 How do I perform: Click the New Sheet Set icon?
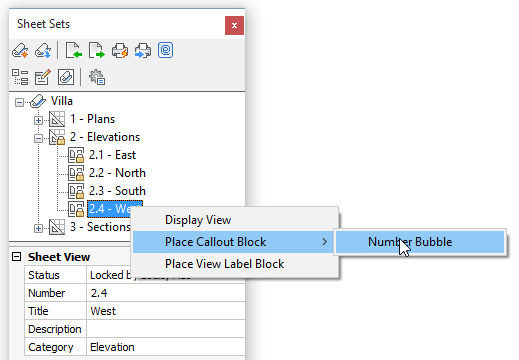coord(20,51)
